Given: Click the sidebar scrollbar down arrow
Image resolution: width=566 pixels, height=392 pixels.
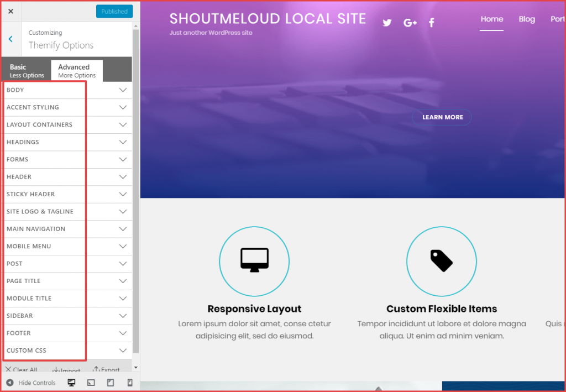Looking at the screenshot, I should point(136,368).
